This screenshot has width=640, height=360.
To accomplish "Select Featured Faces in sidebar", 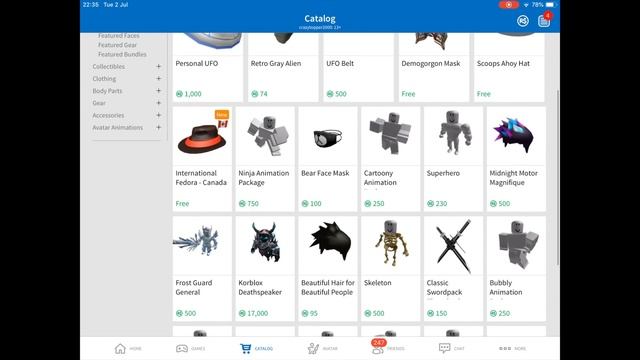I will (119, 36).
